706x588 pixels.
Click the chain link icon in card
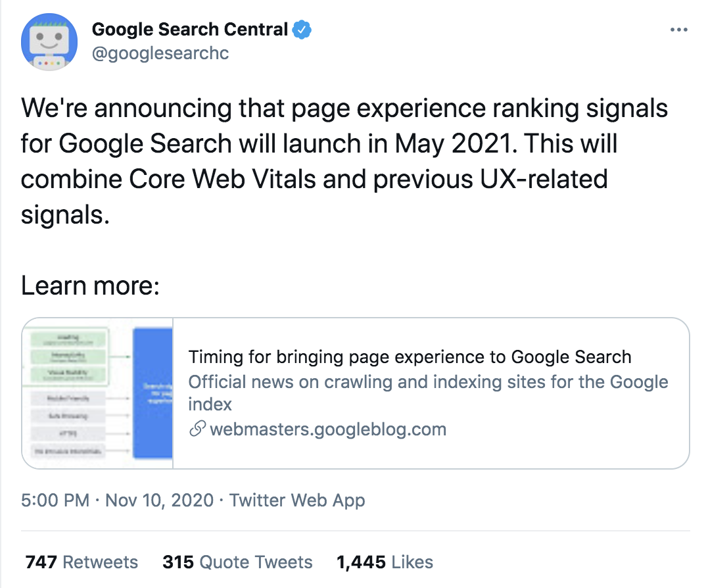tap(197, 430)
